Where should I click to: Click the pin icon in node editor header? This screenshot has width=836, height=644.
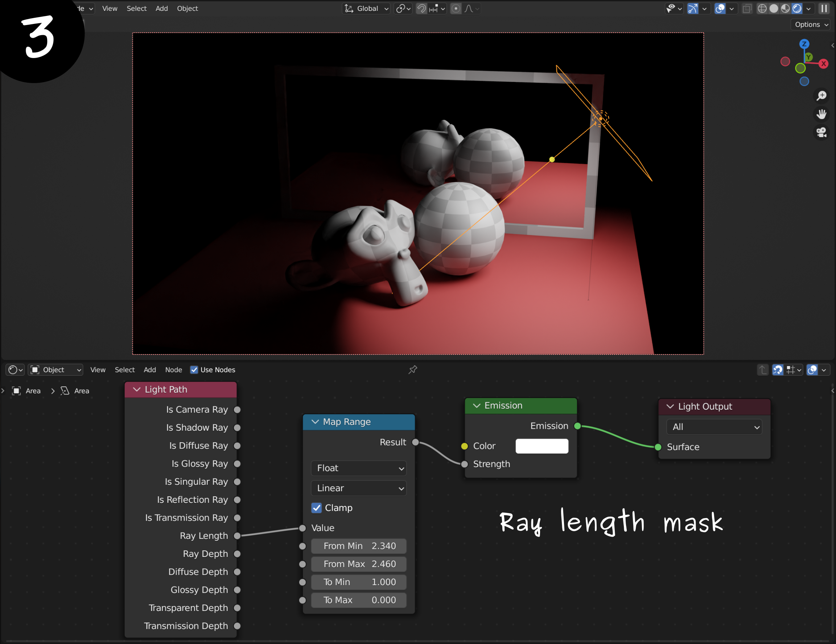pos(413,369)
